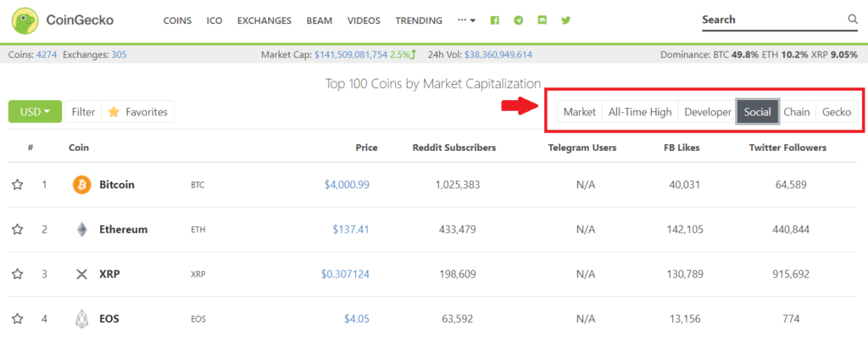Viewport: 868px width, 341px height.
Task: Sort by FB Likes column
Action: tap(682, 148)
